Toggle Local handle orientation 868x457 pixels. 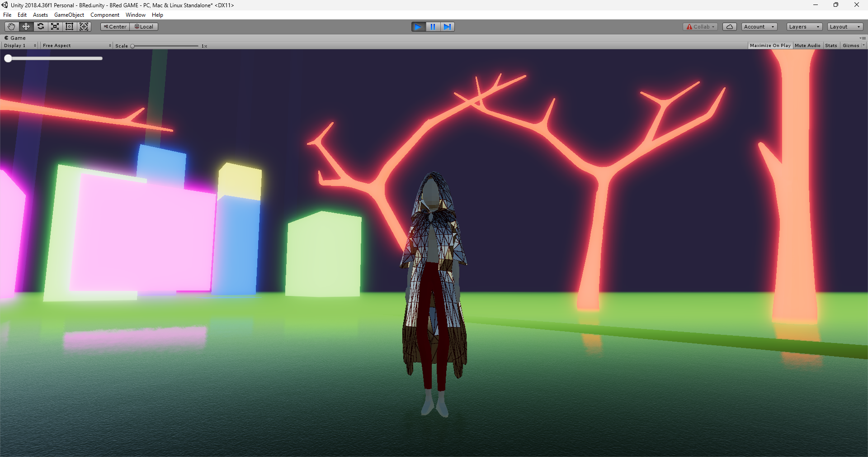coord(144,27)
